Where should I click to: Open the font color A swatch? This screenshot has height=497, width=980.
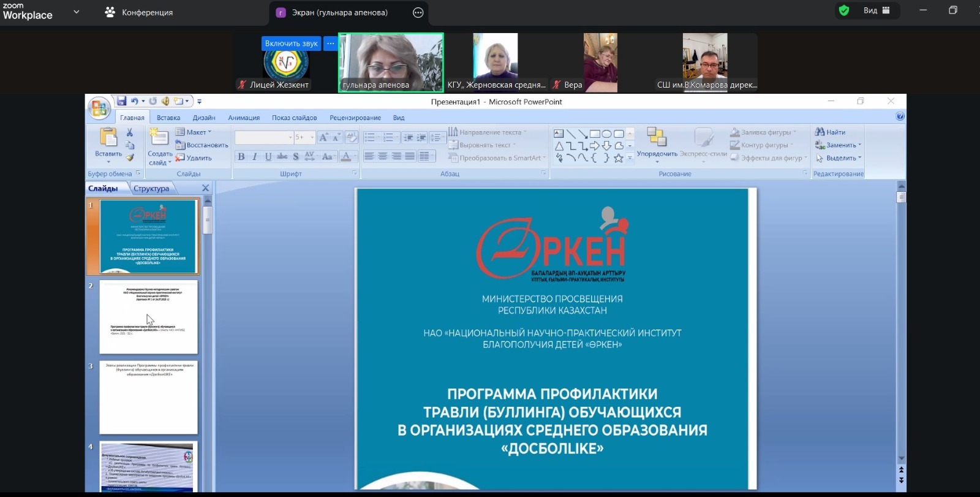pos(346,157)
